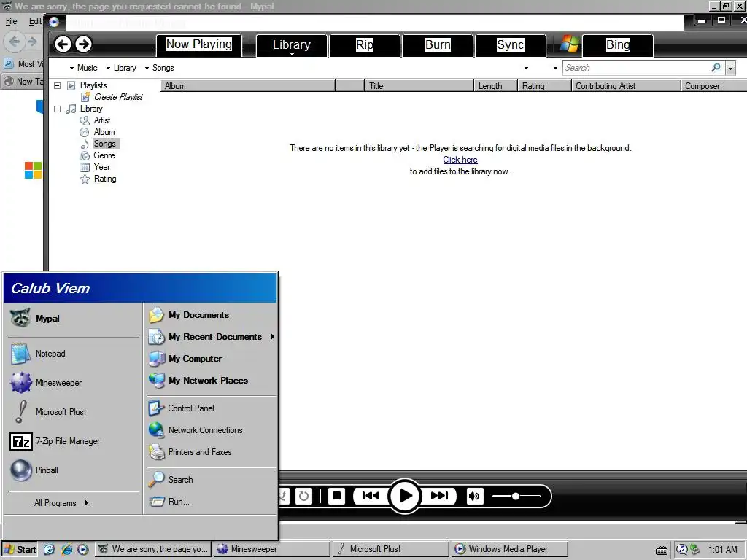Screen dimensions: 747x560
Task: Open the Year view in the Library tree
Action: [x=102, y=167]
